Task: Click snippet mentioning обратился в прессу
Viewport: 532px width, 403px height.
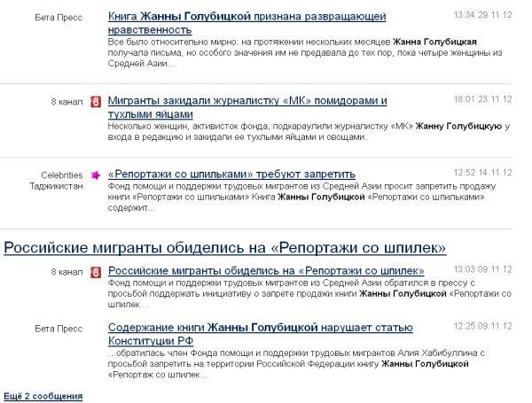Action: coord(309,293)
